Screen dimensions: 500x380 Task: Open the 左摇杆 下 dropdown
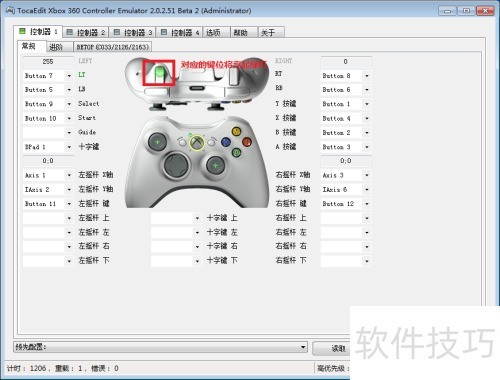[48, 261]
